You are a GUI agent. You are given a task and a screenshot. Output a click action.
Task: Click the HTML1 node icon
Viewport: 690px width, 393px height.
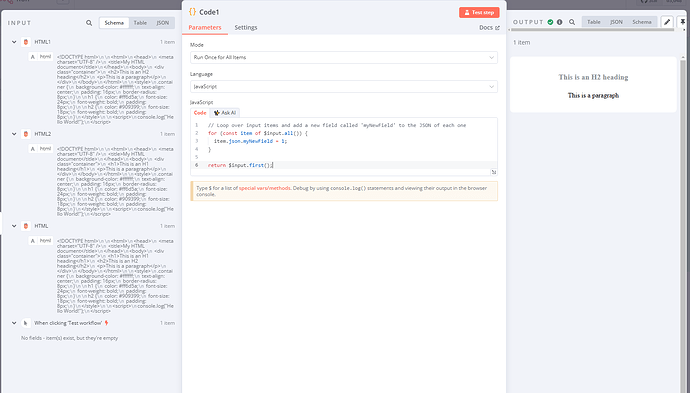26,42
